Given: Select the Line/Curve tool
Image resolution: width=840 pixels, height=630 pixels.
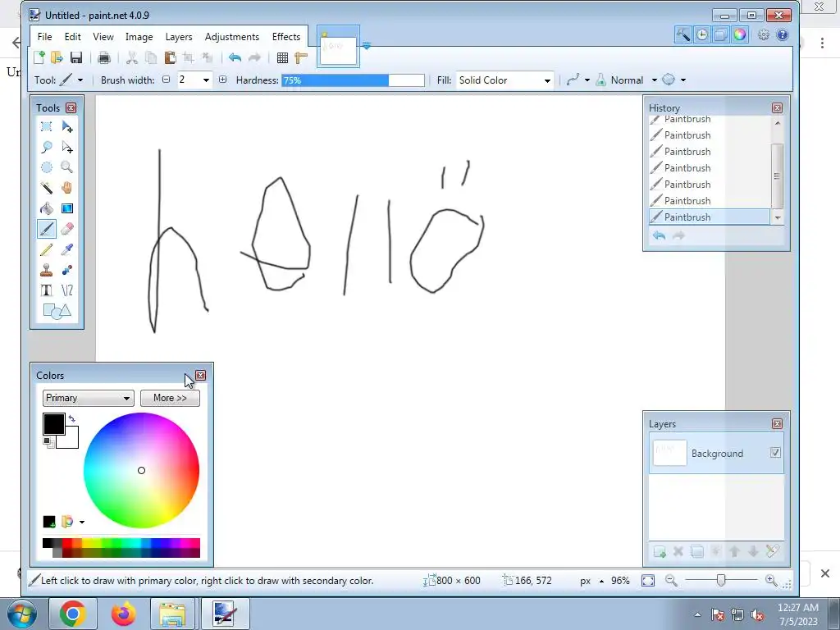Looking at the screenshot, I should tap(67, 290).
